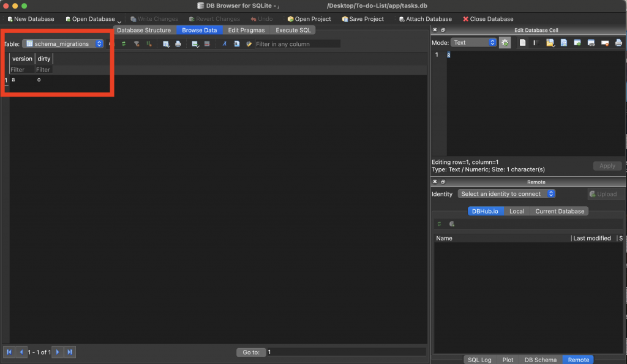Click the Open Project toolbar button
627x364 pixels.
coord(309,19)
